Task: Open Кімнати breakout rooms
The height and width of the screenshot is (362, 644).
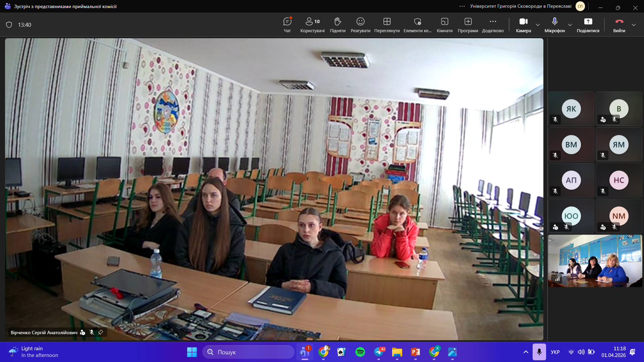Action: pyautogui.click(x=444, y=25)
